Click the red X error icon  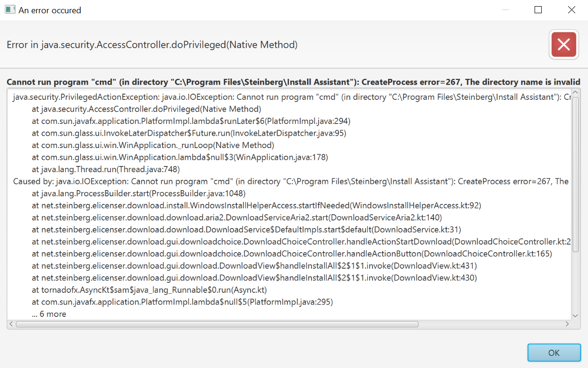[563, 45]
